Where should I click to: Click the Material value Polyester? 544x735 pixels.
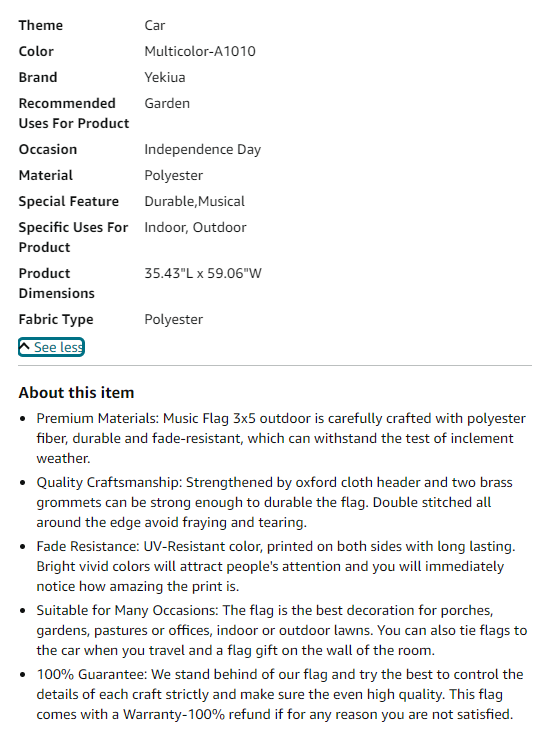click(174, 176)
